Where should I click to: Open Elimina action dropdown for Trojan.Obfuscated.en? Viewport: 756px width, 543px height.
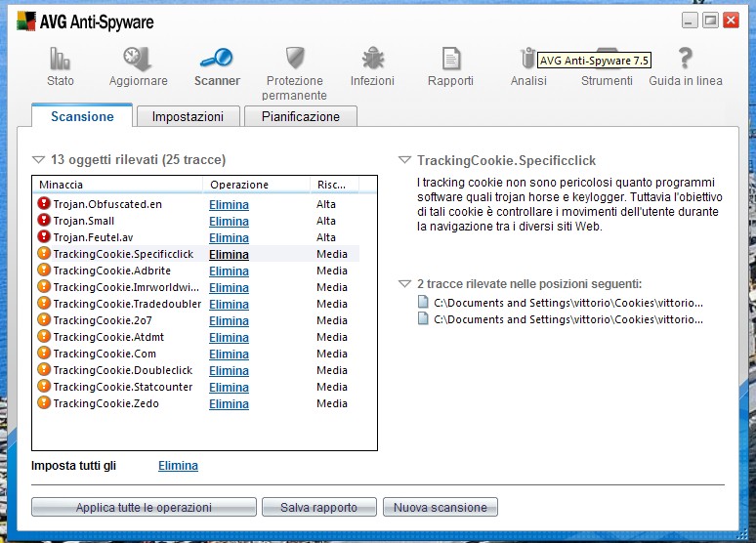(229, 204)
